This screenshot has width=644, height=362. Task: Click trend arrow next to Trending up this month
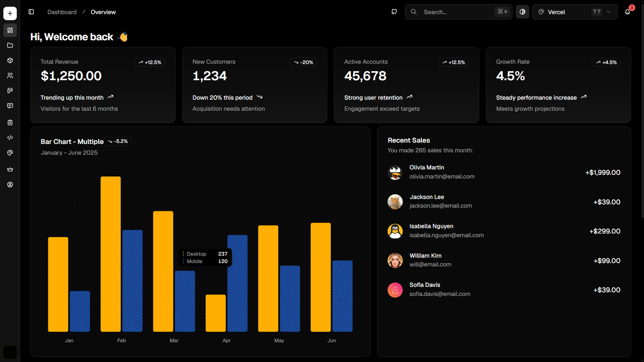click(111, 97)
